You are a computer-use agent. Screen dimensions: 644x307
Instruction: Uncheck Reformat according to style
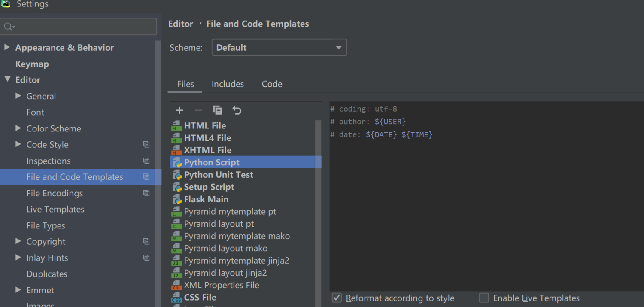[x=337, y=298]
